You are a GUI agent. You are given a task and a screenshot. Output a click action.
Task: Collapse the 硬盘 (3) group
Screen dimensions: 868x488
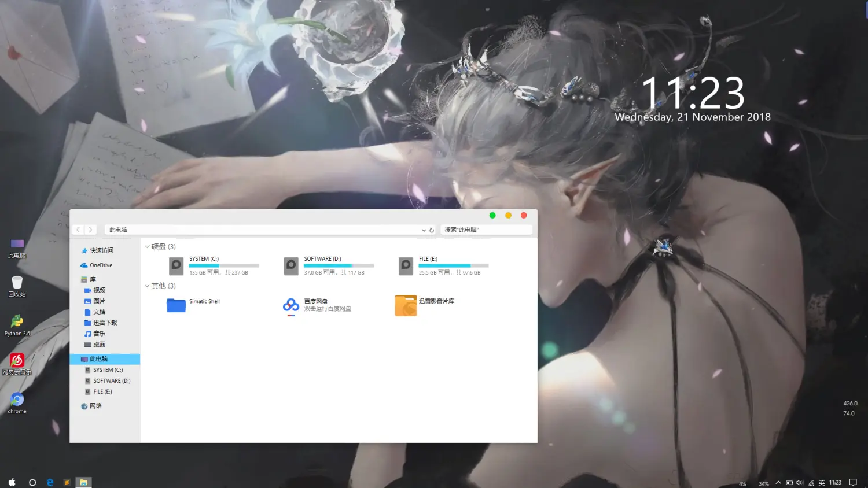click(147, 246)
